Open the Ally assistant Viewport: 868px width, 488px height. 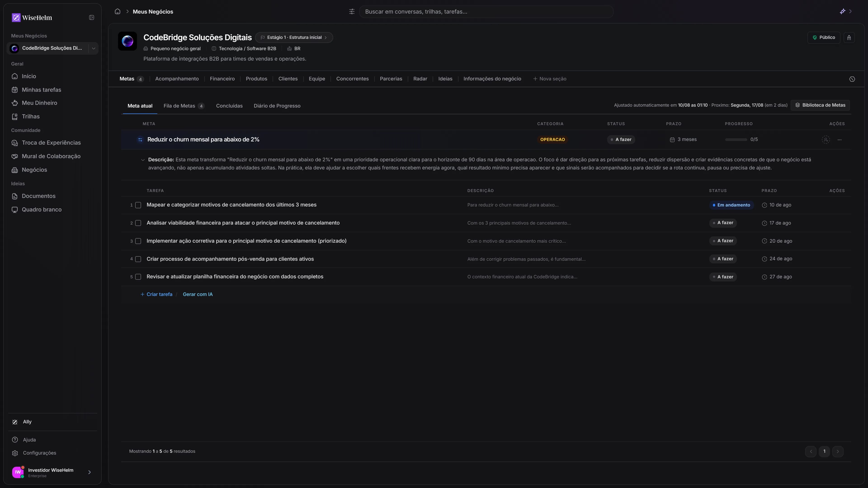coord(52,422)
